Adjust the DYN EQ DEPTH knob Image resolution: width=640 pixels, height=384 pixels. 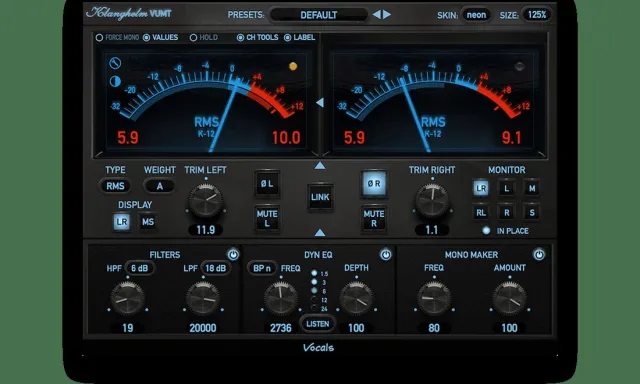(x=356, y=298)
